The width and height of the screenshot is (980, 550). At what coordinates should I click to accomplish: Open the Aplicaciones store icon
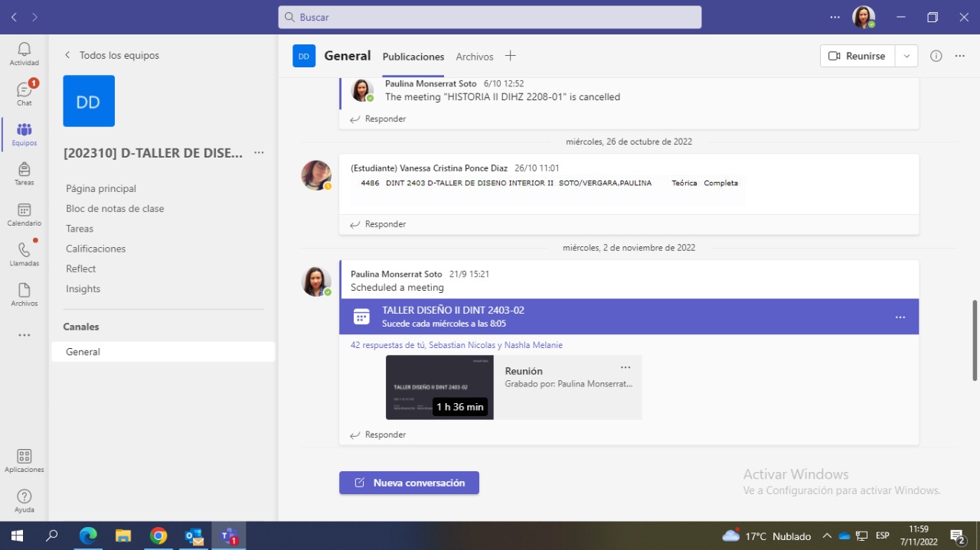pos(24,460)
